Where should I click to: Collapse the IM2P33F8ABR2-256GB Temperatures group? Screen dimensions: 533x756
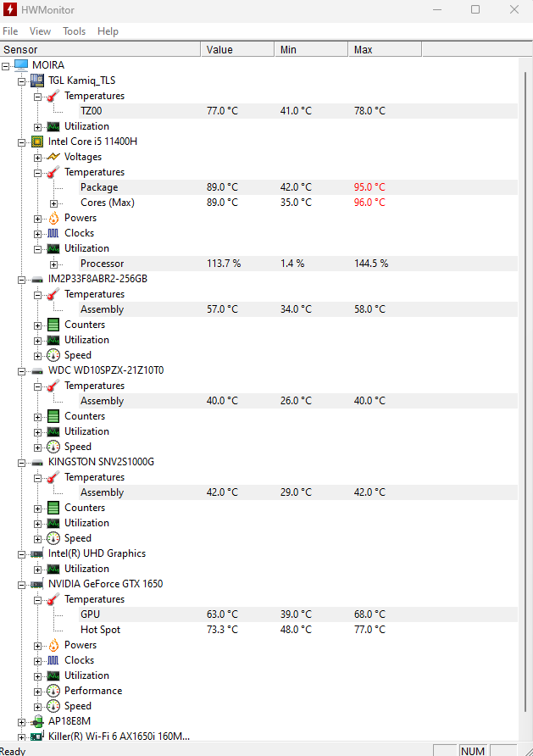(x=37, y=295)
